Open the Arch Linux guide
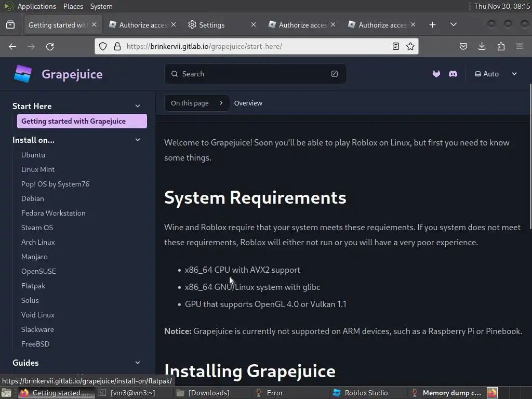The height and width of the screenshot is (399, 532). pos(38,242)
